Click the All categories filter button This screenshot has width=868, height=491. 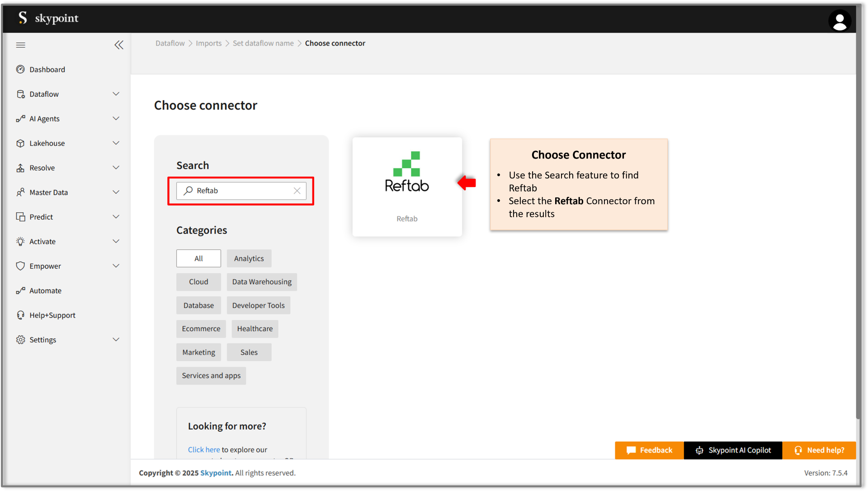coord(198,258)
